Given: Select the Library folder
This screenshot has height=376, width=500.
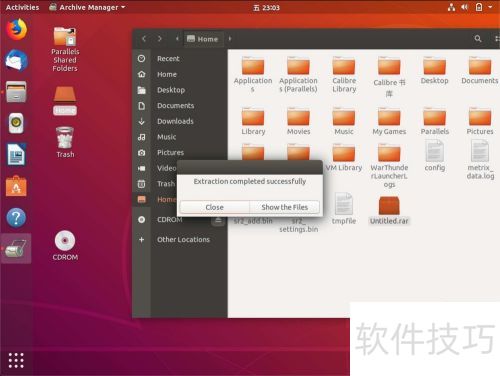Looking at the screenshot, I should [253, 121].
